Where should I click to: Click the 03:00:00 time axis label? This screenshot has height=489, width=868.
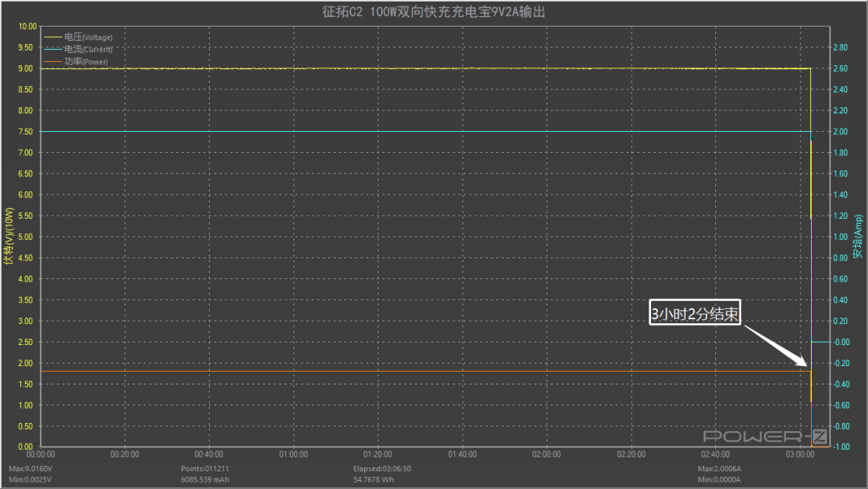(800, 454)
